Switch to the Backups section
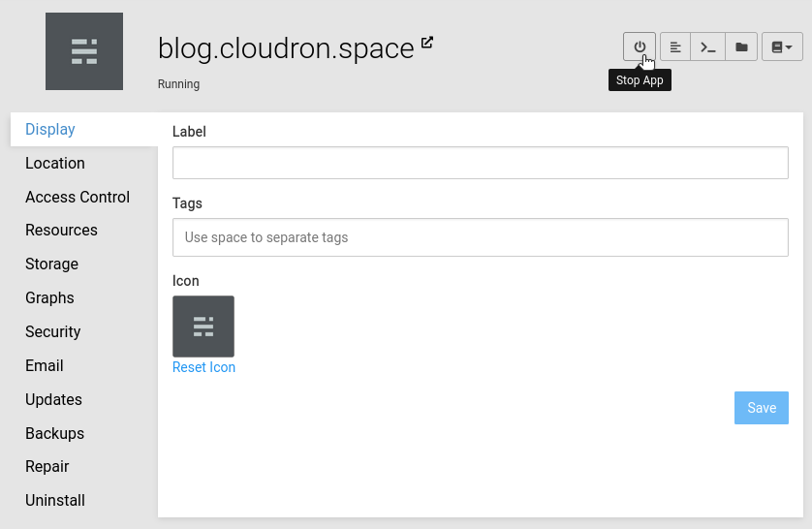 tap(54, 433)
